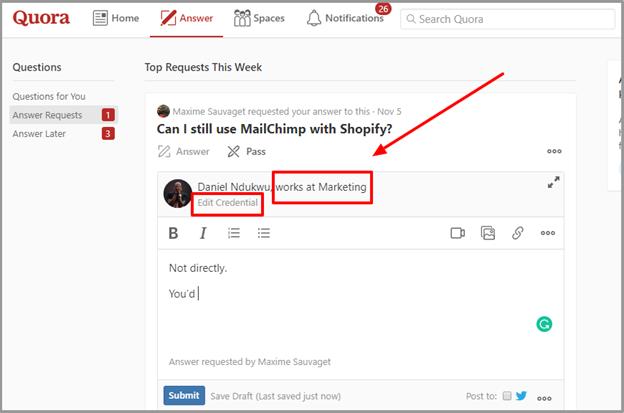Select the Answer tab in the top navigation
This screenshot has height=413, width=624.
[186, 18]
